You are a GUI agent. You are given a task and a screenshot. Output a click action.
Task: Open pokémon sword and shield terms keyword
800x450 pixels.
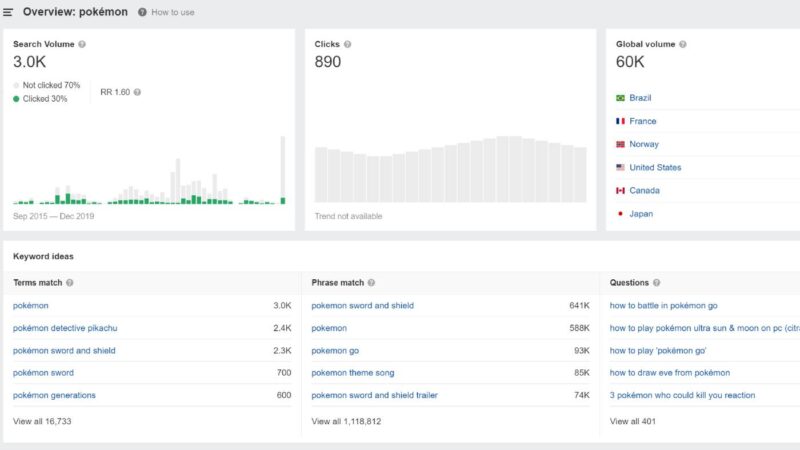coord(64,351)
